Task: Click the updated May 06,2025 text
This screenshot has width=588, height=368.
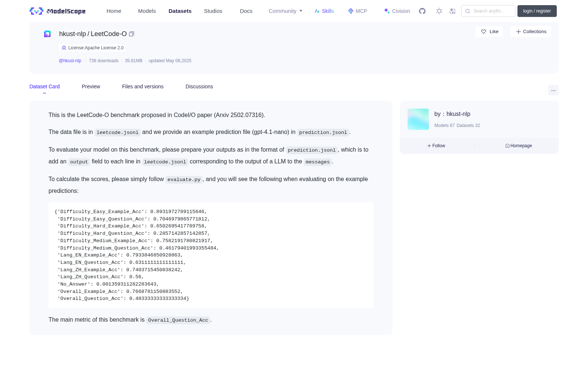Action: tap(170, 61)
